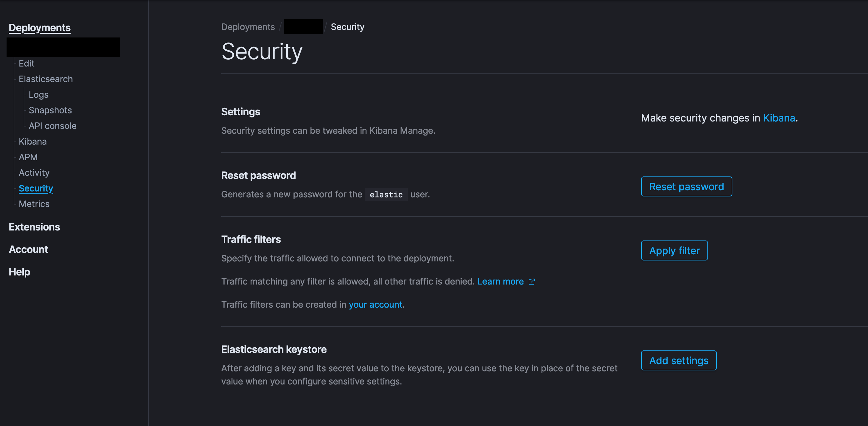Image resolution: width=868 pixels, height=426 pixels.
Task: Click the Security breadcrumb
Action: (347, 27)
